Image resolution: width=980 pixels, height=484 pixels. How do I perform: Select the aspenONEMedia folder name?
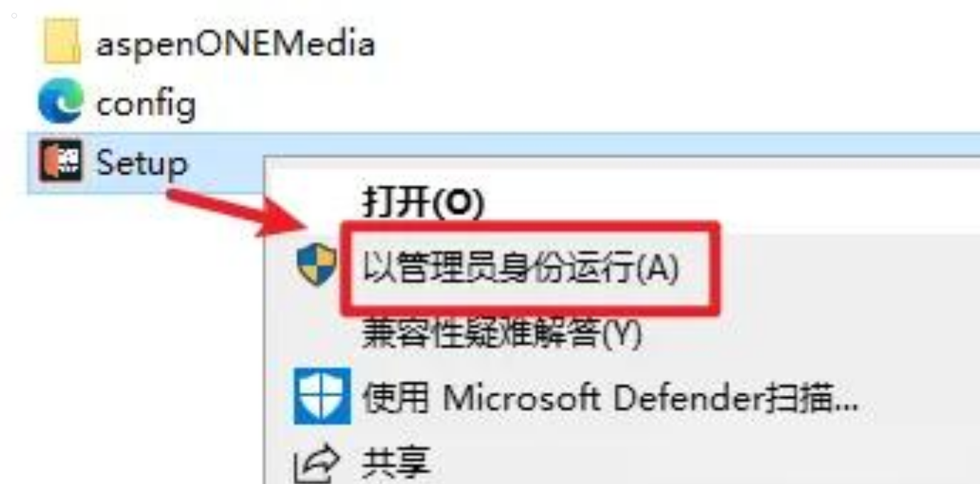tap(235, 44)
